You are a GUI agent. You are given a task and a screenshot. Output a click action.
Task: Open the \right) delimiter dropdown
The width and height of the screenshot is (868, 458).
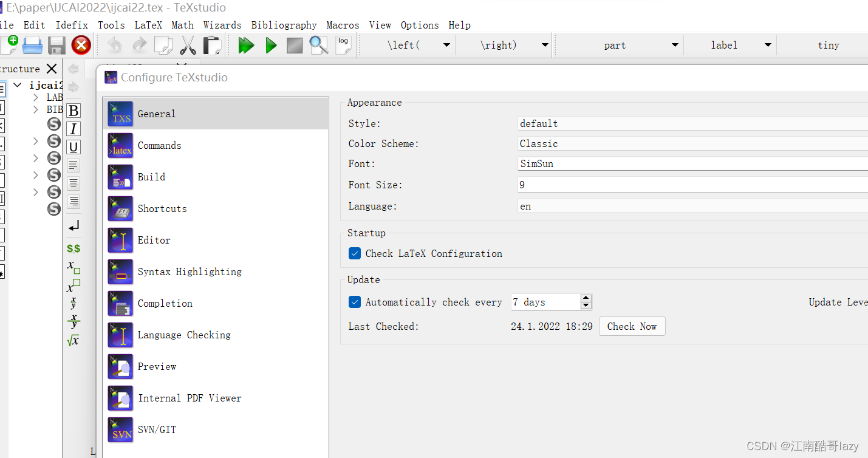click(x=545, y=45)
